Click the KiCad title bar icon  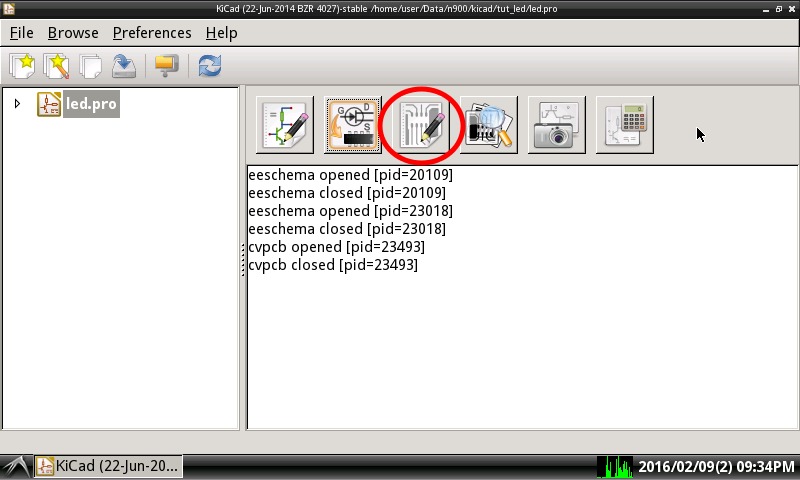pos(8,9)
